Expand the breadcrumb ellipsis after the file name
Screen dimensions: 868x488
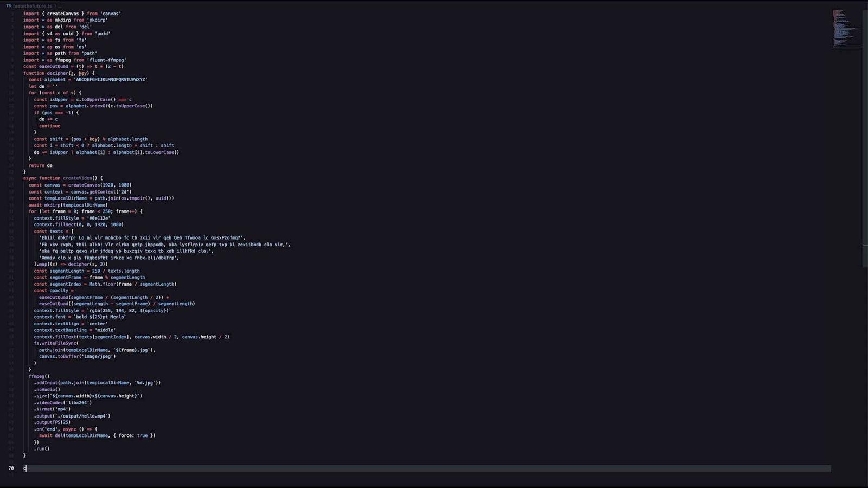coord(59,6)
